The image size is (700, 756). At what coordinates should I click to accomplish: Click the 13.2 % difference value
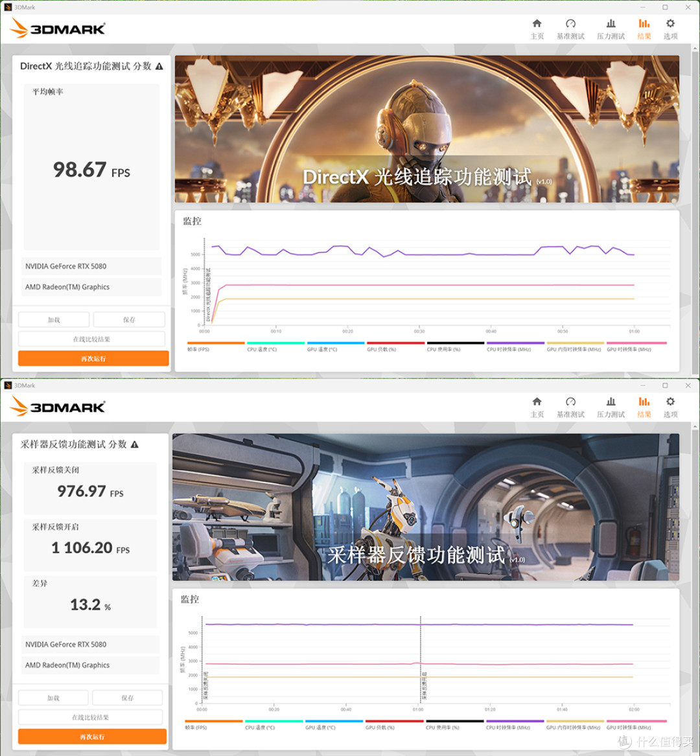pos(90,604)
